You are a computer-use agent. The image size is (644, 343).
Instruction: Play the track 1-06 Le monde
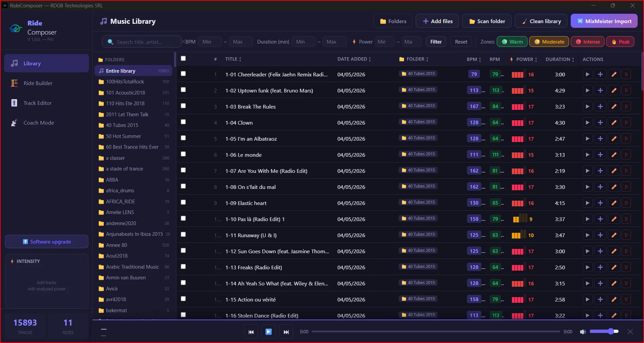(x=587, y=155)
